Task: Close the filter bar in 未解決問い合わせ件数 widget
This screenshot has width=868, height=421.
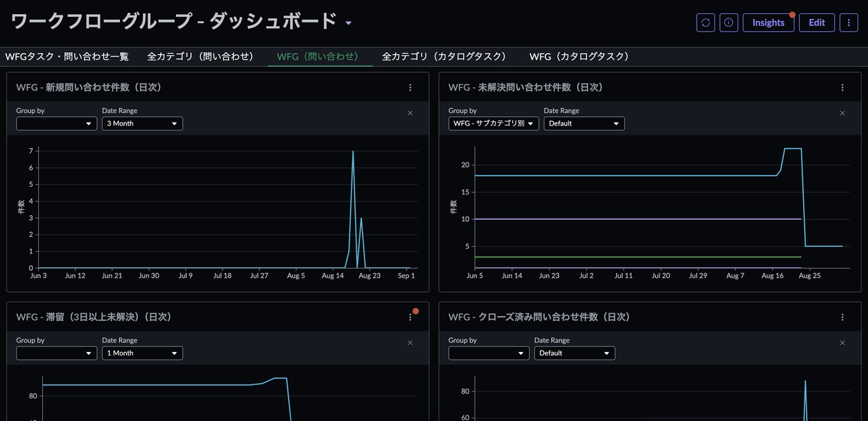Action: pyautogui.click(x=842, y=113)
